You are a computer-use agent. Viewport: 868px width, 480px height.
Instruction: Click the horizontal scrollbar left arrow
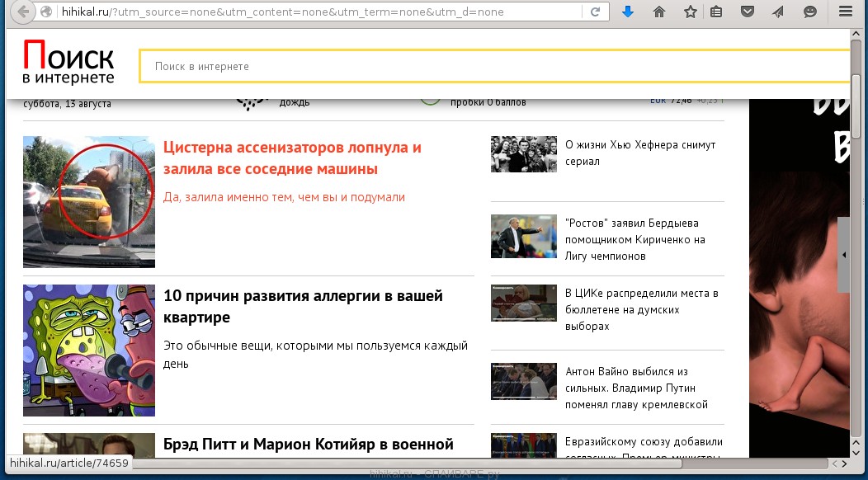point(833,464)
